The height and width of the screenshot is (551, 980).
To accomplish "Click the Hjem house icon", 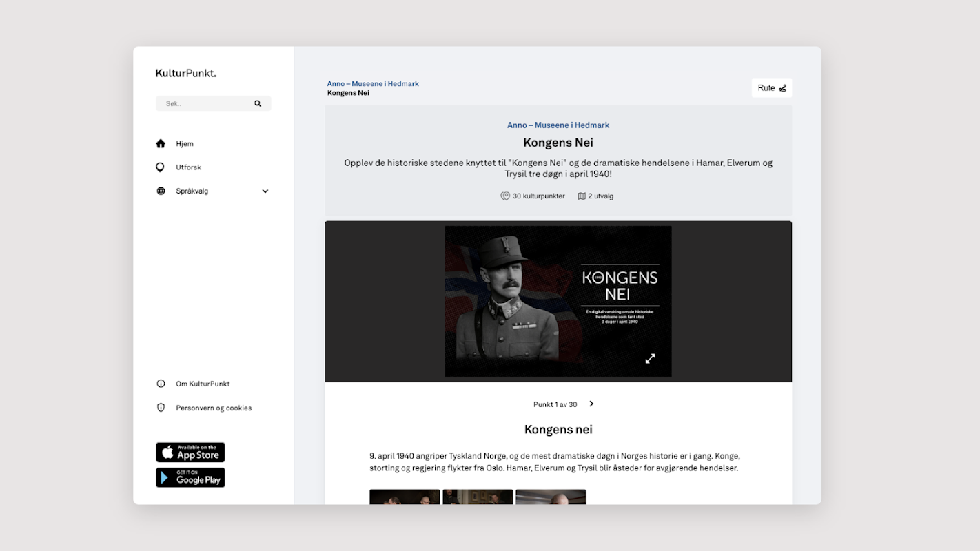I will click(x=161, y=144).
